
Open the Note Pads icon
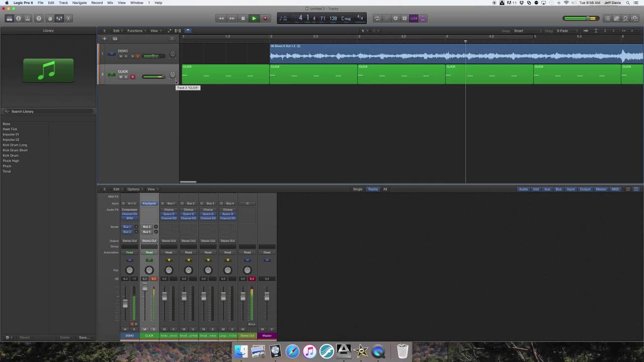(x=616, y=19)
